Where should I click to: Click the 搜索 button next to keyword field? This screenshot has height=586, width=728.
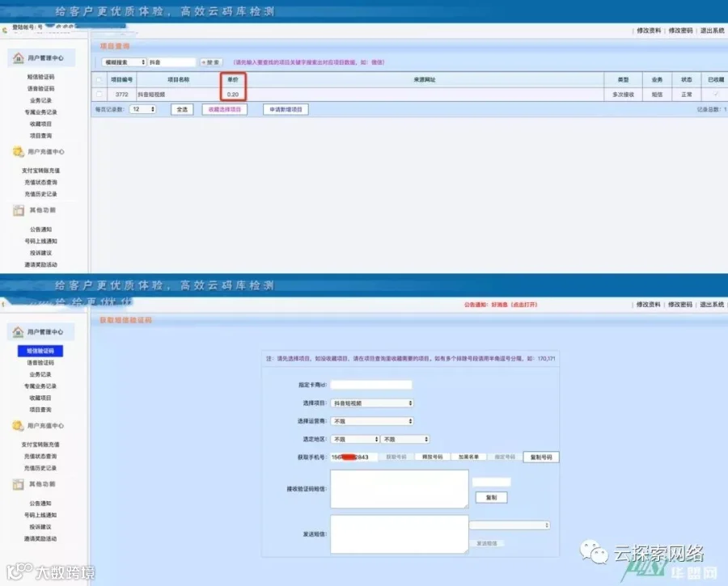pyautogui.click(x=211, y=62)
